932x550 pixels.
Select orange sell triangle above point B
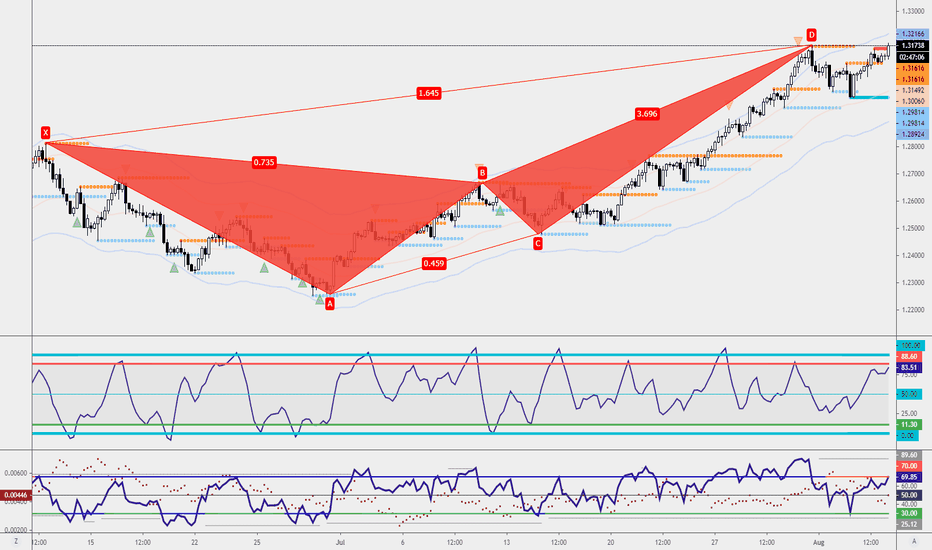coord(480,166)
